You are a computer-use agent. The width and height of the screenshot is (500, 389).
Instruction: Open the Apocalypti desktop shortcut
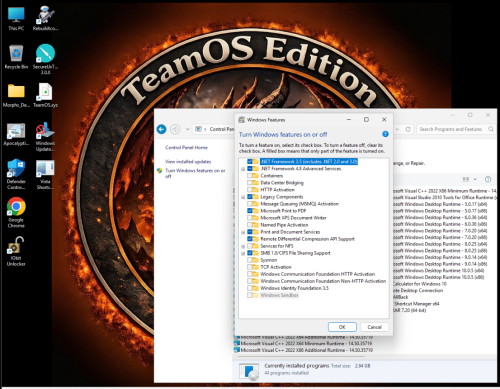click(16, 134)
